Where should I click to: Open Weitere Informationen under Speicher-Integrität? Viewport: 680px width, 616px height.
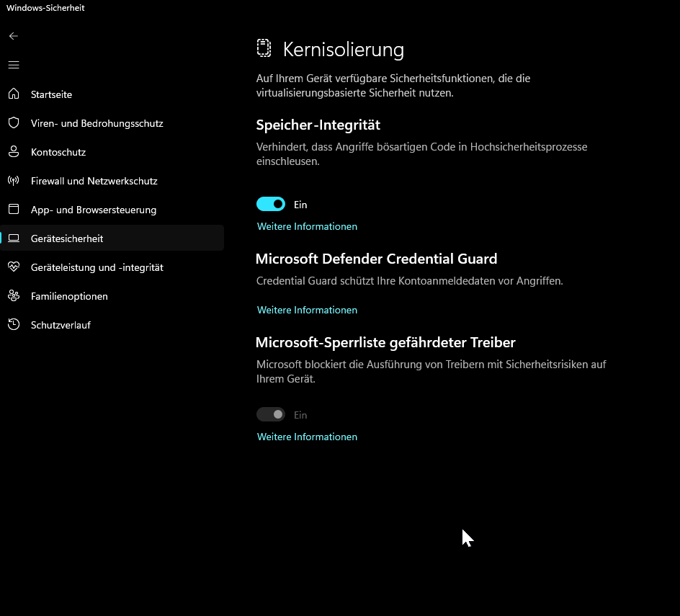tap(307, 226)
